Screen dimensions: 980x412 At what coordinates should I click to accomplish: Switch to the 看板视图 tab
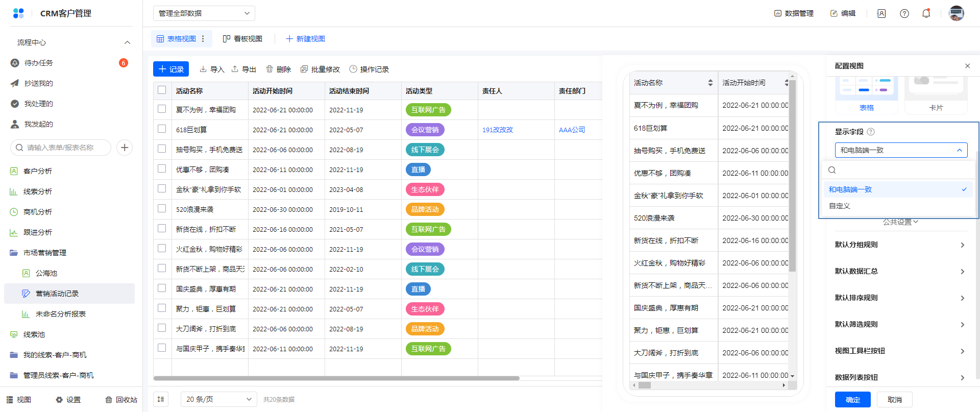(x=242, y=39)
